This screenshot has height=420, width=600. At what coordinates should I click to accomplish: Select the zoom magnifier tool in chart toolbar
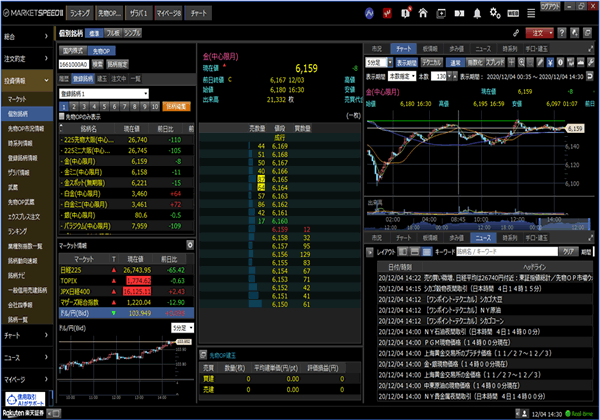pyautogui.click(x=521, y=62)
